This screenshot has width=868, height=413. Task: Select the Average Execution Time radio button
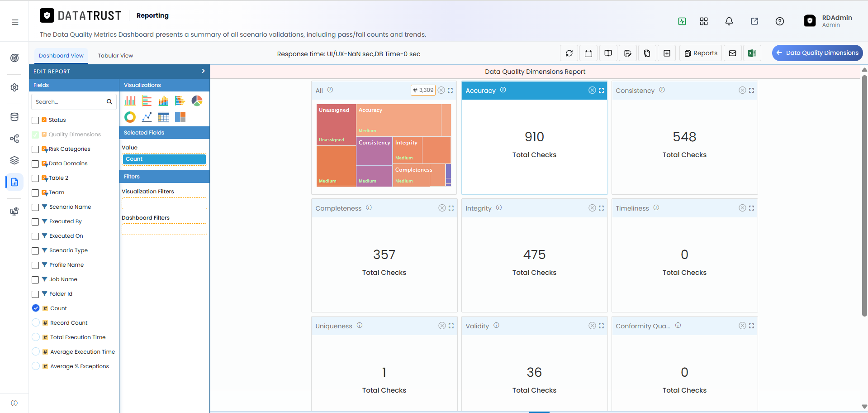pyautogui.click(x=36, y=351)
